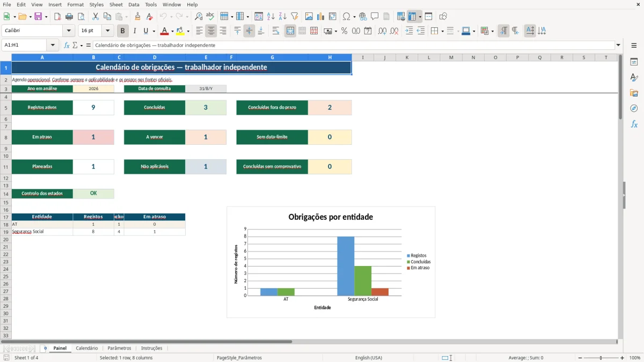Click the zoom slider in status bar
This screenshot has width=644, height=362.
(x=601, y=358)
